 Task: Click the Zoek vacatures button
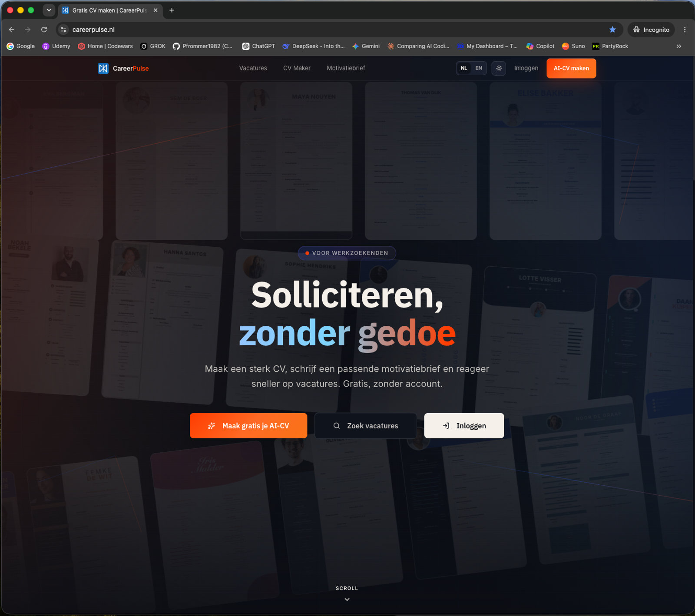(365, 426)
